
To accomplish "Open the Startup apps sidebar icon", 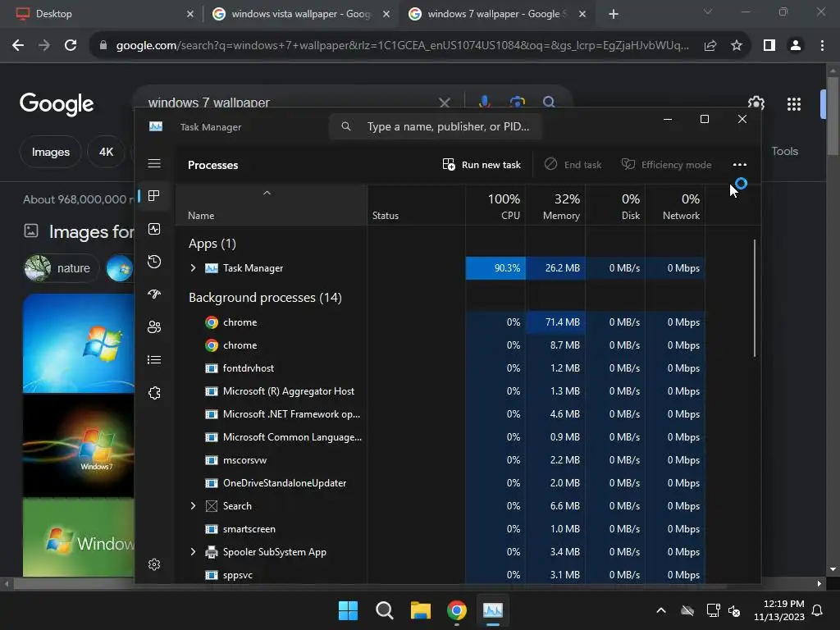I will point(154,294).
